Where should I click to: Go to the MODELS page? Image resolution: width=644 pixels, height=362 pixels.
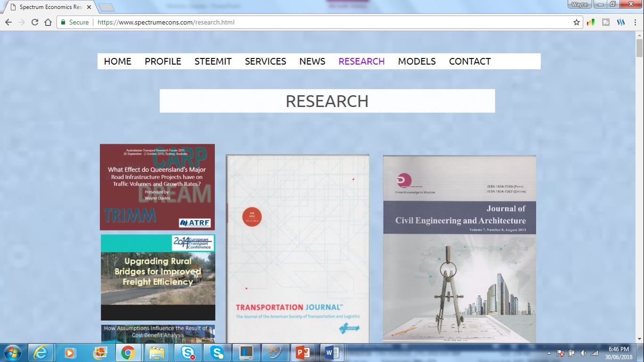(x=417, y=61)
